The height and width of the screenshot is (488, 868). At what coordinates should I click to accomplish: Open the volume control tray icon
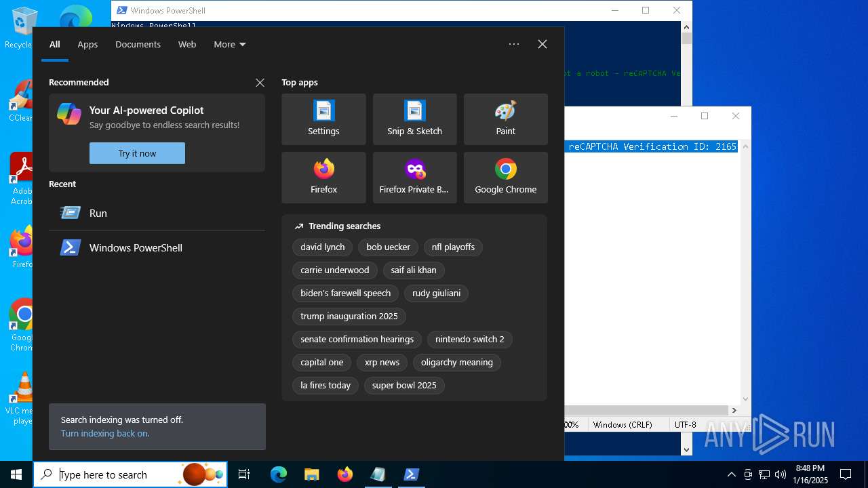pyautogui.click(x=781, y=474)
